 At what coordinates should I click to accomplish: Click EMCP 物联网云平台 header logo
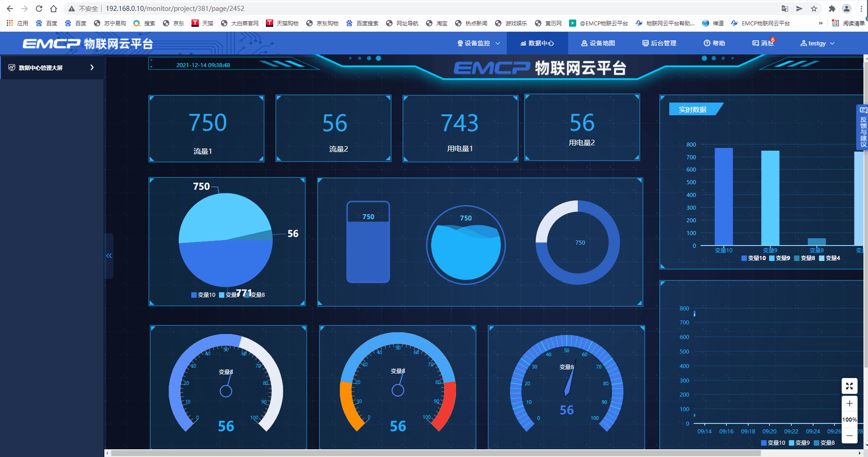coord(88,44)
